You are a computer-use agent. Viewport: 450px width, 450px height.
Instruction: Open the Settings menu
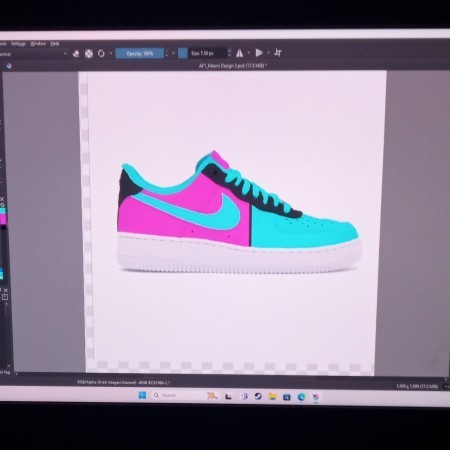tap(18, 44)
